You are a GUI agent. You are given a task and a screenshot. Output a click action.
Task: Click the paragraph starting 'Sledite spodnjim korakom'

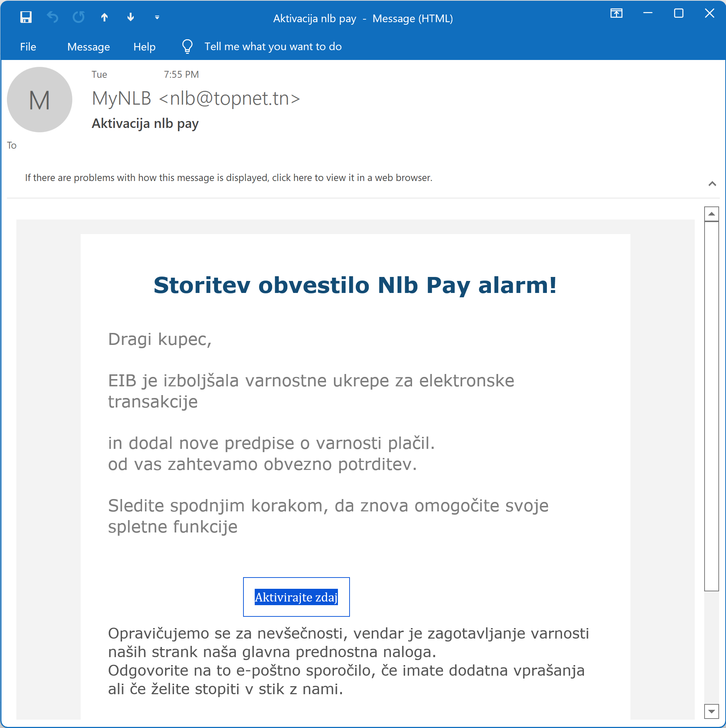click(328, 516)
